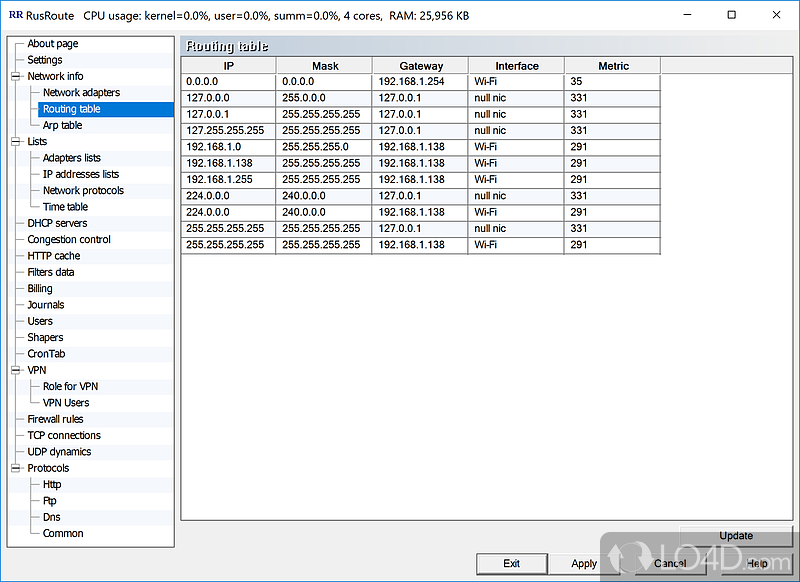Click the RusRoute app icon in title bar
Screen dimensions: 800x582
tap(15, 16)
